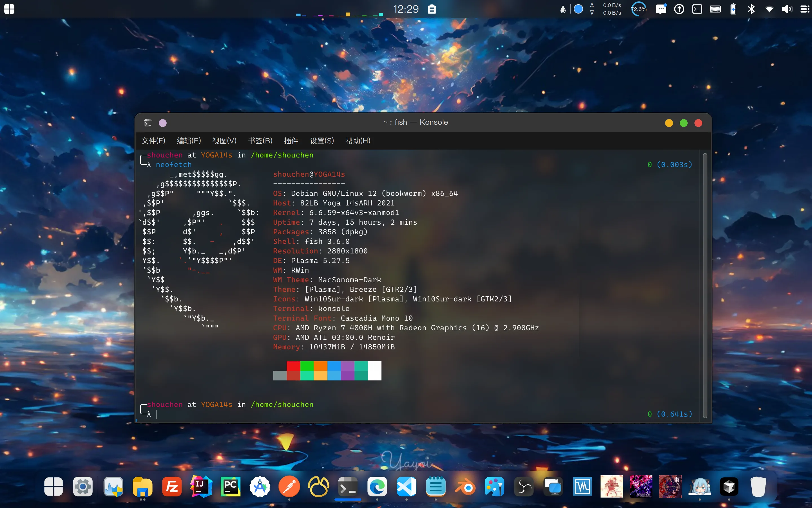Open the panel options menu at far right

point(805,9)
